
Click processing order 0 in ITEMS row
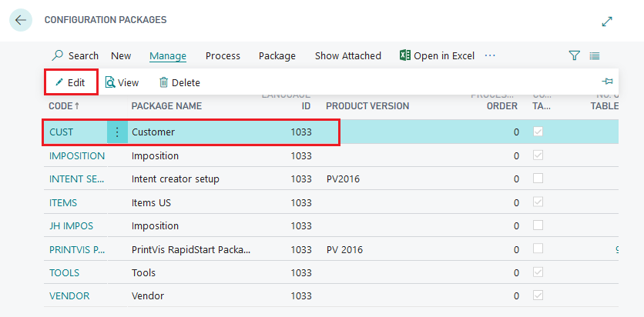pos(516,202)
